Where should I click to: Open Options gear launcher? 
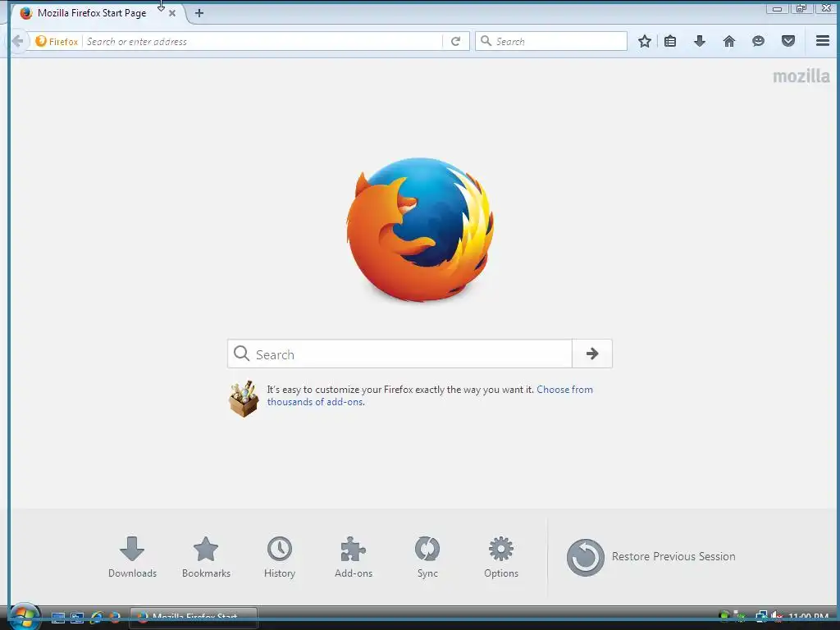pyautogui.click(x=501, y=557)
